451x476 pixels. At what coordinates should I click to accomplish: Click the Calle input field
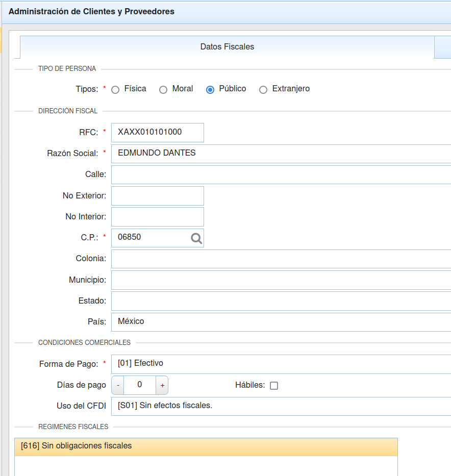[281, 174]
